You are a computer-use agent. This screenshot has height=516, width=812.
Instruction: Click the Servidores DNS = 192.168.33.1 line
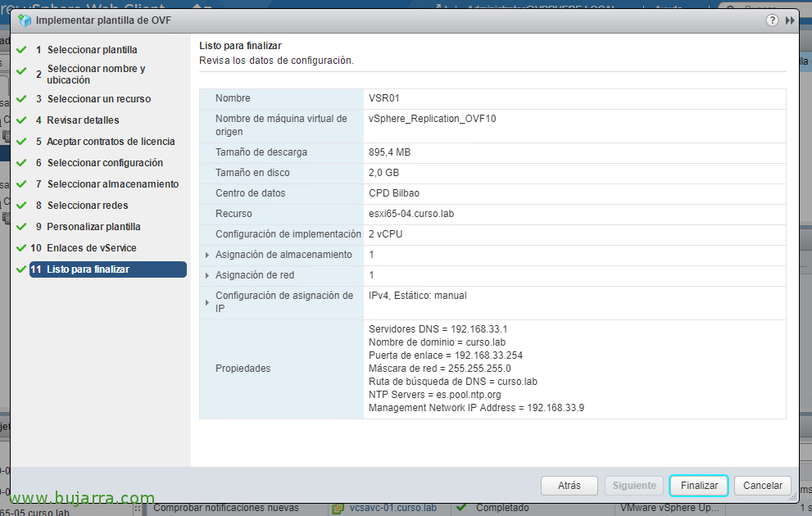[438, 329]
